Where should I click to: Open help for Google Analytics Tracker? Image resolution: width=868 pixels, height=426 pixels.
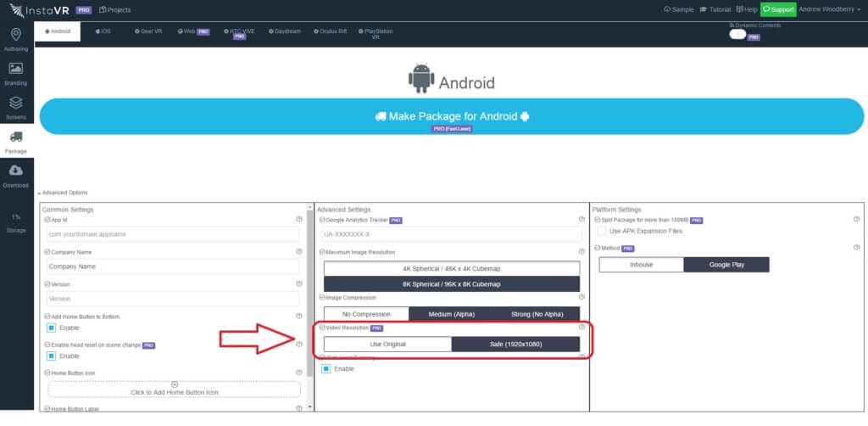(581, 220)
